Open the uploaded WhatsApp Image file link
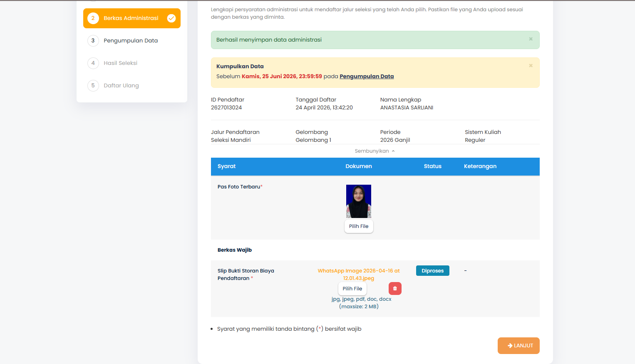This screenshot has width=635, height=364. (358, 275)
